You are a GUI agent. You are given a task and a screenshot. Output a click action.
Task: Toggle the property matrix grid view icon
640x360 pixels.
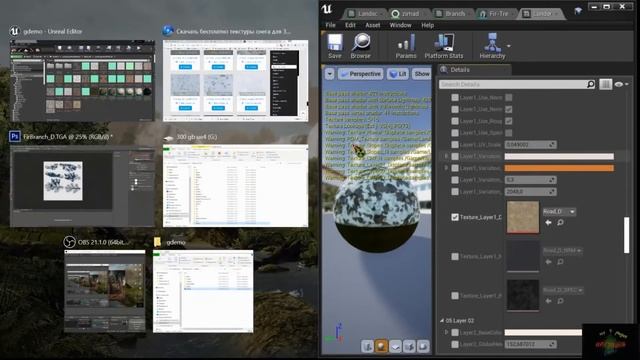tap(605, 84)
